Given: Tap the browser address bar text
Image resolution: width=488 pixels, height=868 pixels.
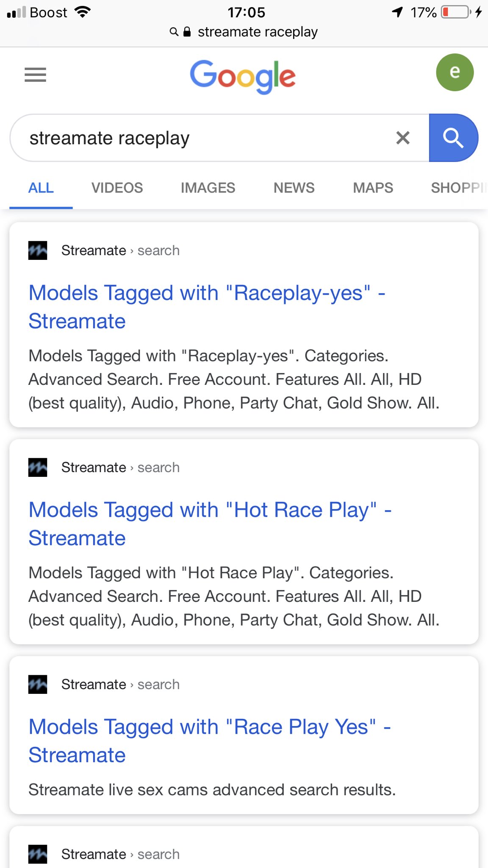Looking at the screenshot, I should 258,32.
